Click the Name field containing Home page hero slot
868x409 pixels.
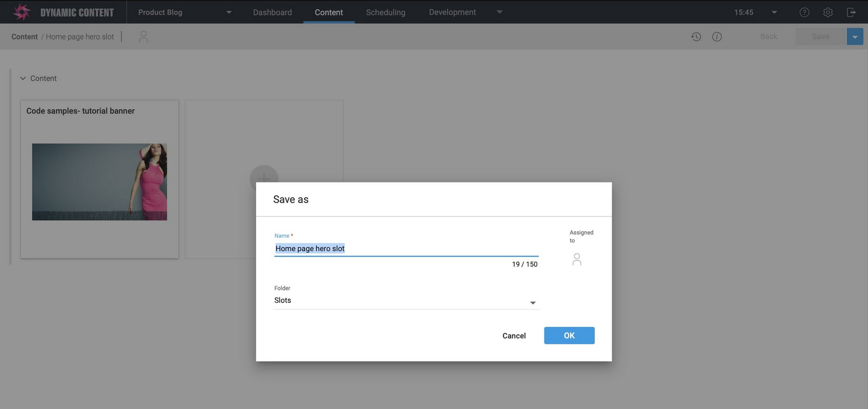tap(406, 248)
